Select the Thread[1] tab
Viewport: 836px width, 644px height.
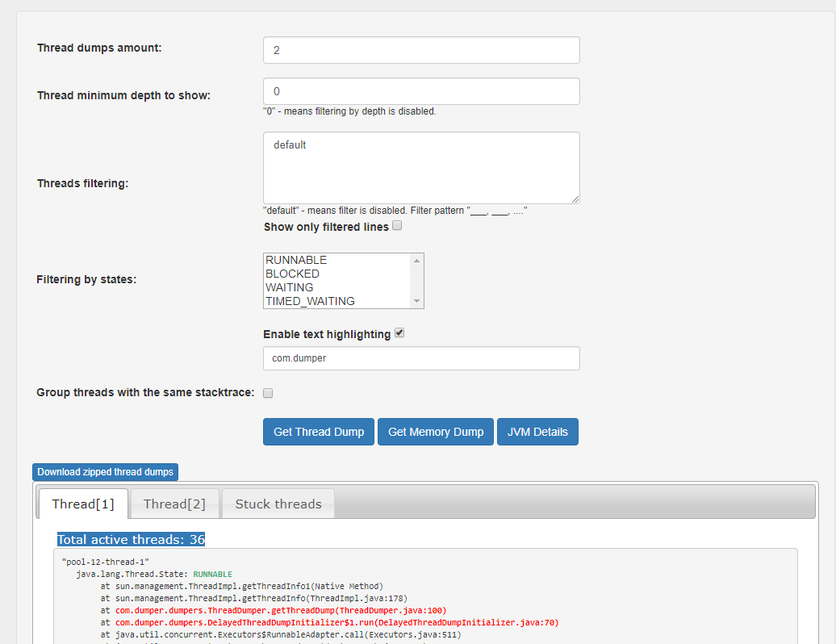(x=82, y=504)
